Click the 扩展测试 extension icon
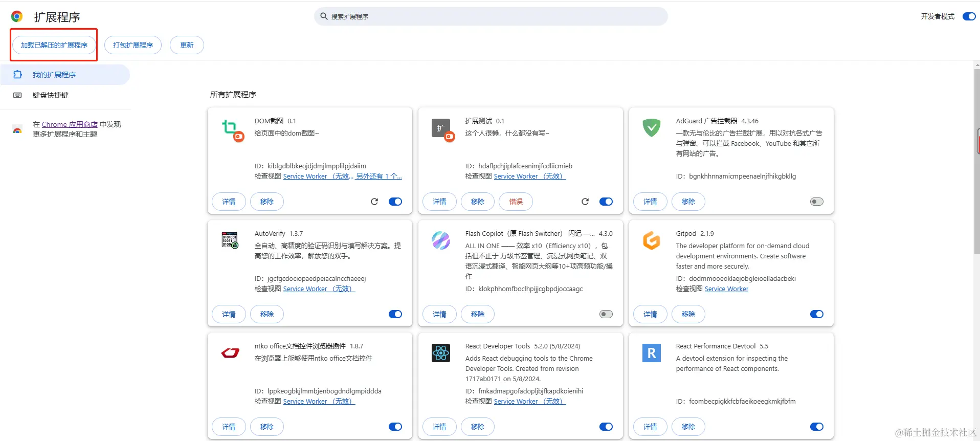The width and height of the screenshot is (980, 441). [443, 130]
